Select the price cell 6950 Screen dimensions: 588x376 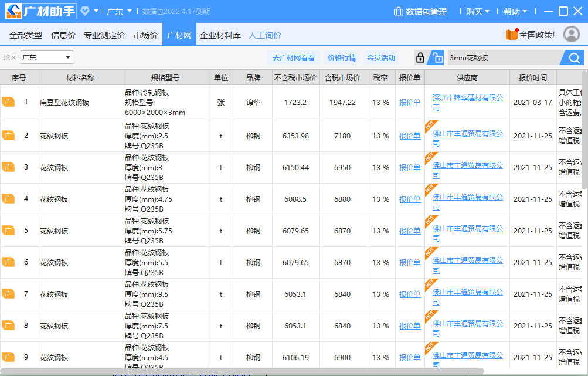pos(342,167)
